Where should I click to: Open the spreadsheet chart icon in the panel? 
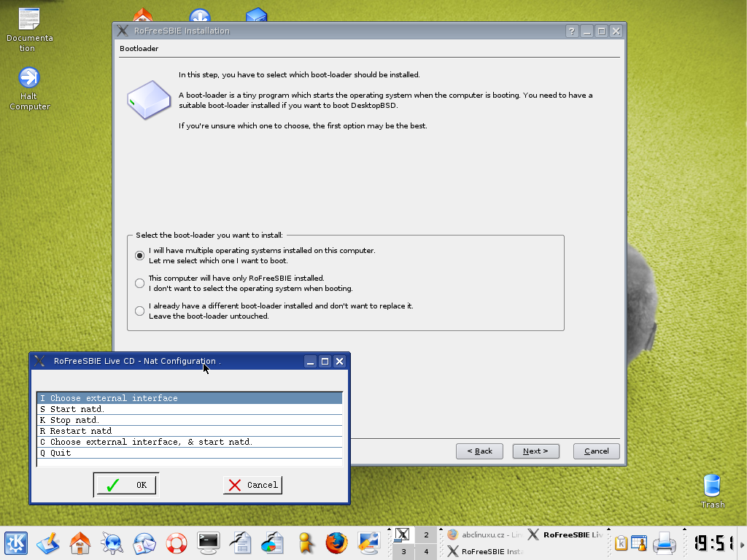[273, 542]
